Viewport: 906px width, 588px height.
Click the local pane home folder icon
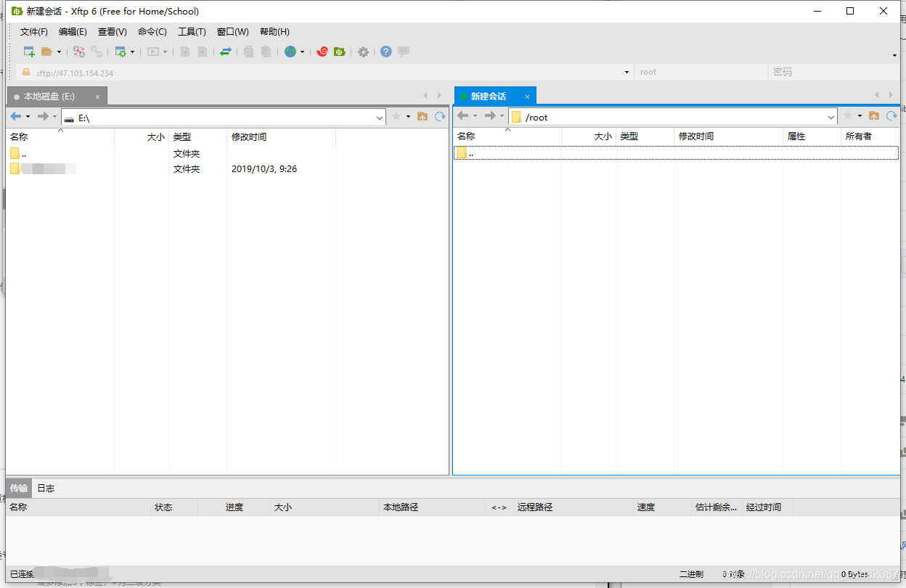click(x=423, y=116)
